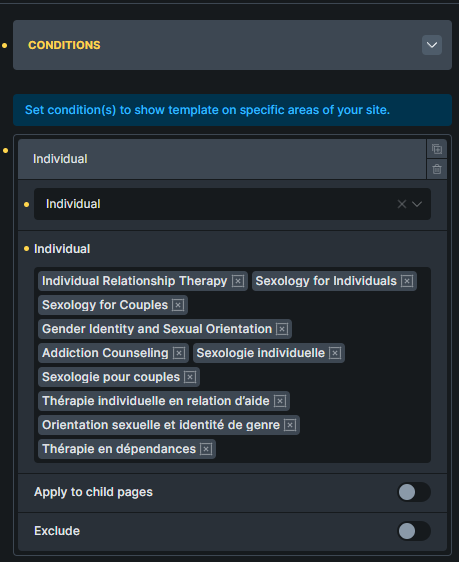This screenshot has height=562, width=459.
Task: Collapse the Conditions section chevron
Action: (x=432, y=45)
